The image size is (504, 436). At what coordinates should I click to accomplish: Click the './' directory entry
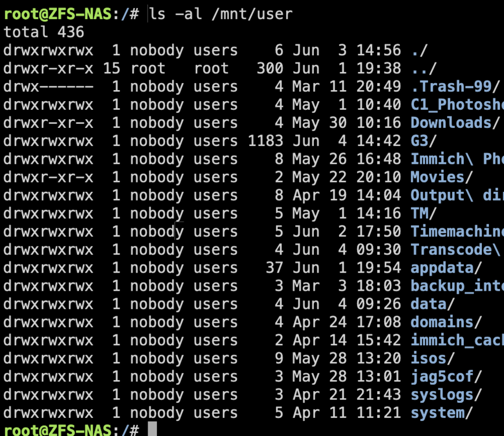click(x=420, y=51)
